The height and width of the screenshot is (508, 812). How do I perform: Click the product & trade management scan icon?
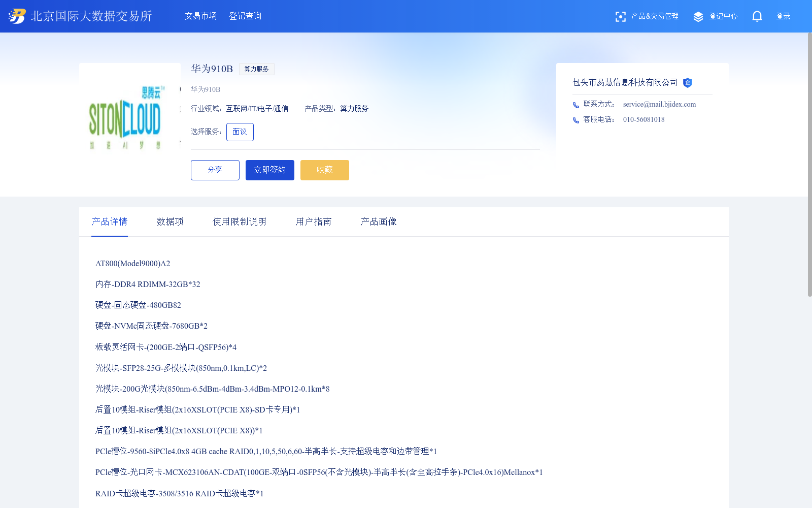click(620, 17)
